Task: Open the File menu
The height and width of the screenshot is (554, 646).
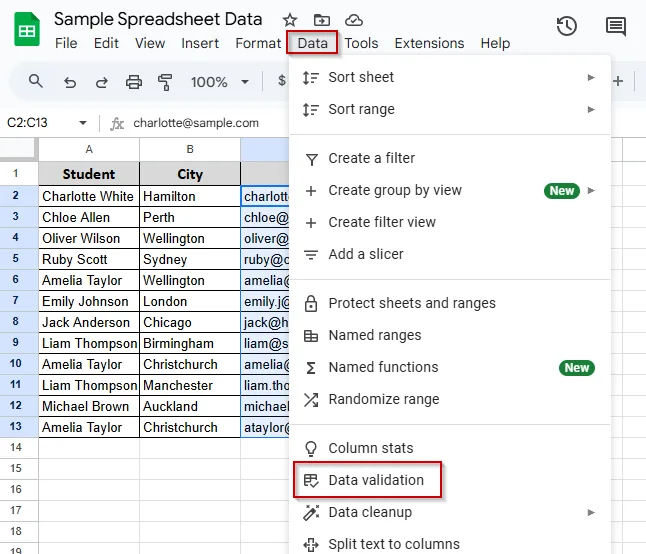Action: (66, 43)
